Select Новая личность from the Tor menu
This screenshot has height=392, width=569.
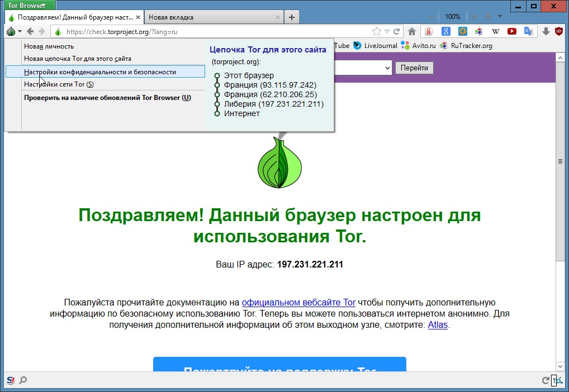click(49, 46)
